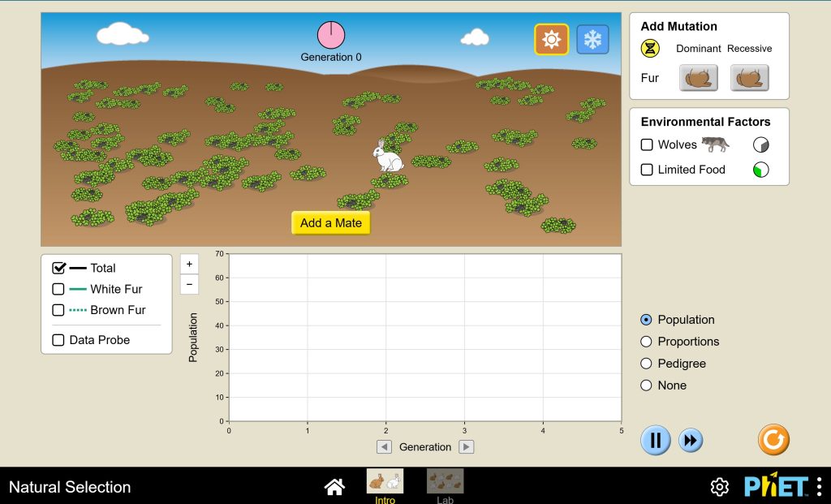Image resolution: width=831 pixels, height=504 pixels.
Task: Switch environment to snowy arctic mode
Action: pos(592,39)
